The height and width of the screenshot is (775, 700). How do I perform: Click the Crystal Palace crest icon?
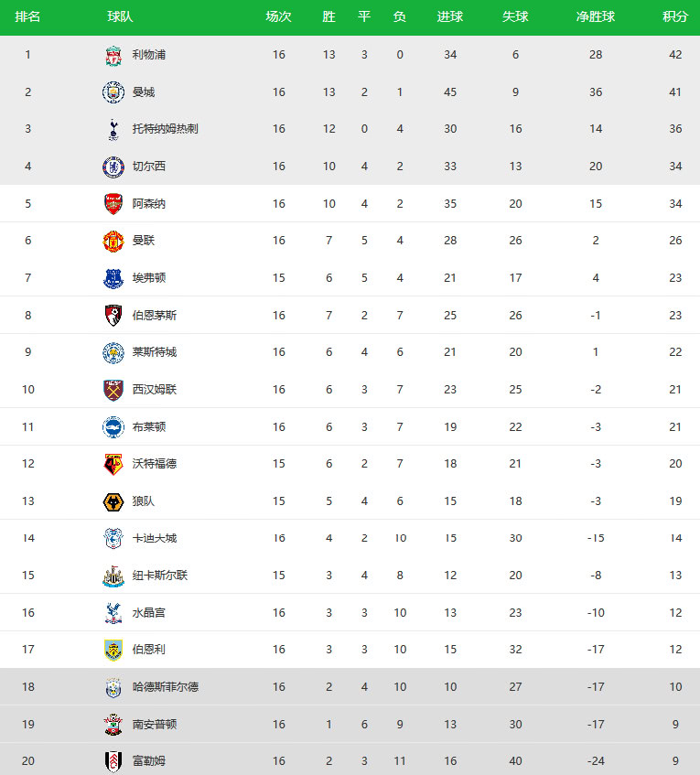pos(113,613)
